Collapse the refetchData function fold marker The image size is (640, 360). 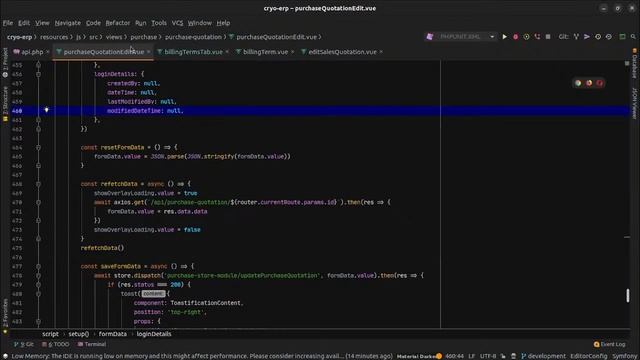click(38, 184)
